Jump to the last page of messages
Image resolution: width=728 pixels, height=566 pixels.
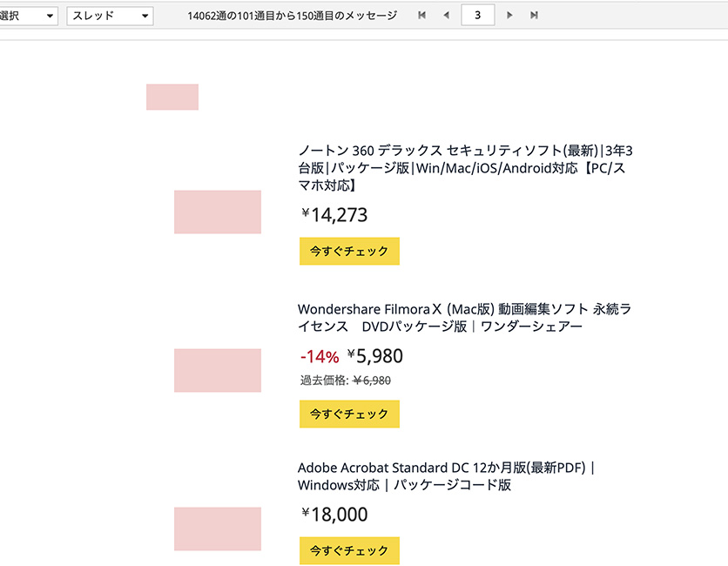click(534, 16)
